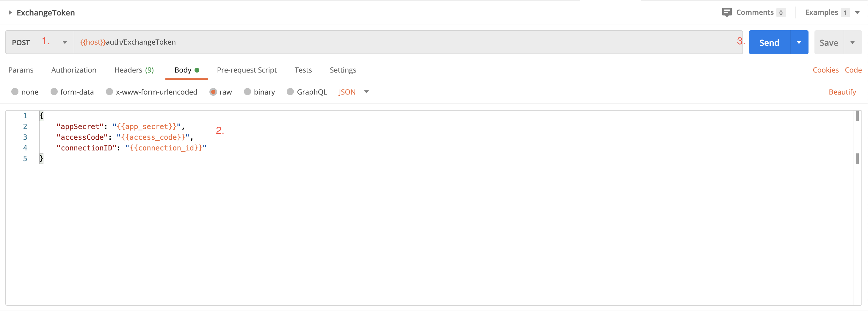This screenshot has height=311, width=868.
Task: Send the ExchangeToken request
Action: click(x=769, y=43)
